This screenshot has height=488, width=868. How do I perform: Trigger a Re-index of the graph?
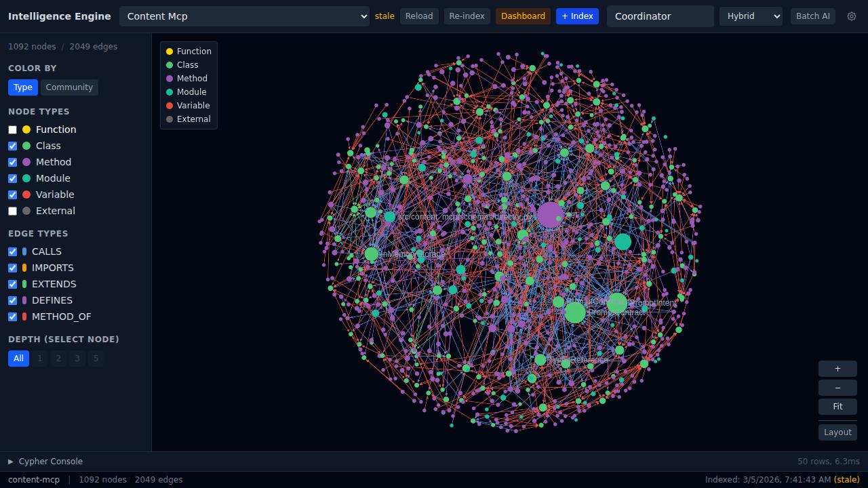coord(467,16)
